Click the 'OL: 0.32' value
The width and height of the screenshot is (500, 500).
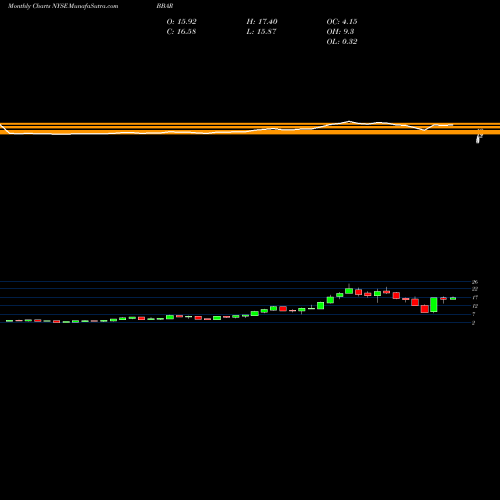342,42
